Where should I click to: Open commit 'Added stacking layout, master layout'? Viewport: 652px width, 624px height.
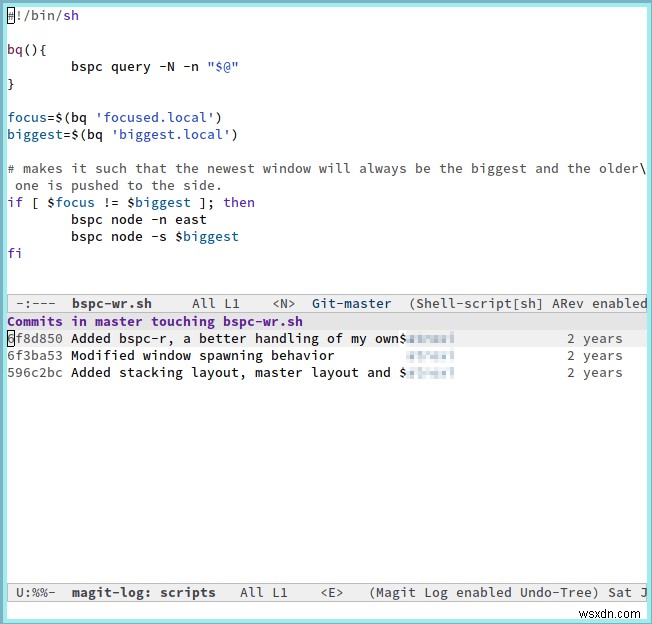click(x=239, y=373)
